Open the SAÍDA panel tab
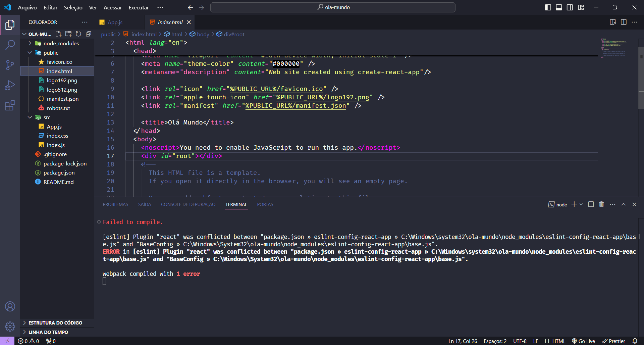This screenshot has width=644, height=345. coord(145,204)
